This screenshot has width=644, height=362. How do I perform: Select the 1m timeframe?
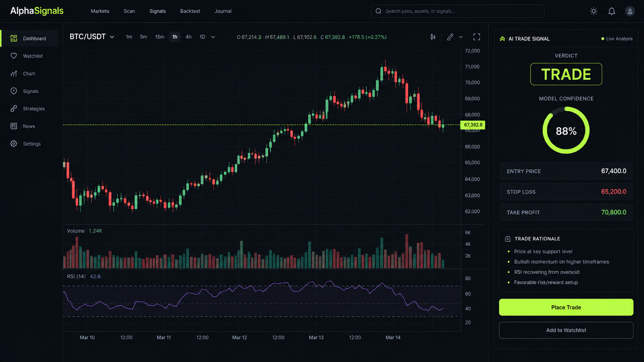pos(129,37)
